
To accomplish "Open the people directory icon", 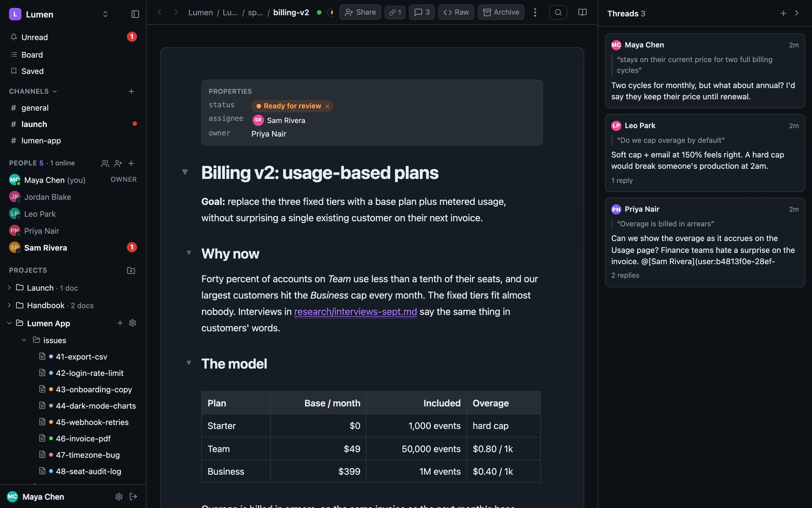I will [105, 163].
